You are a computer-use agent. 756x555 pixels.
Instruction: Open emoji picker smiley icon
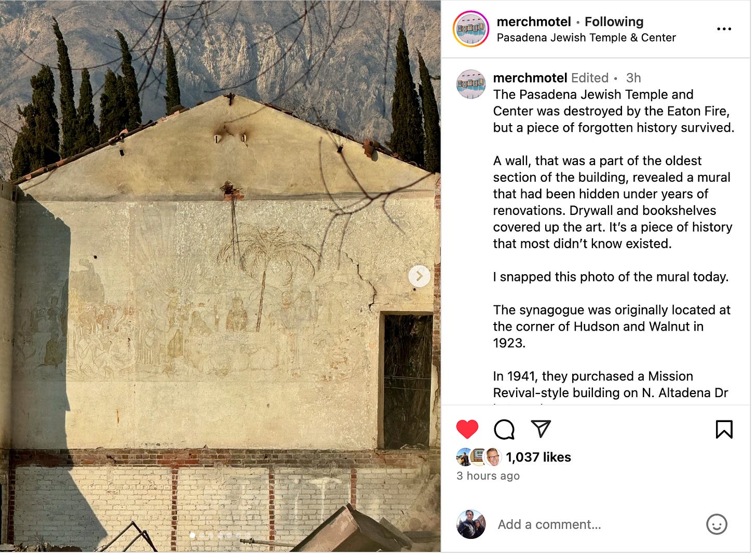pos(717,524)
